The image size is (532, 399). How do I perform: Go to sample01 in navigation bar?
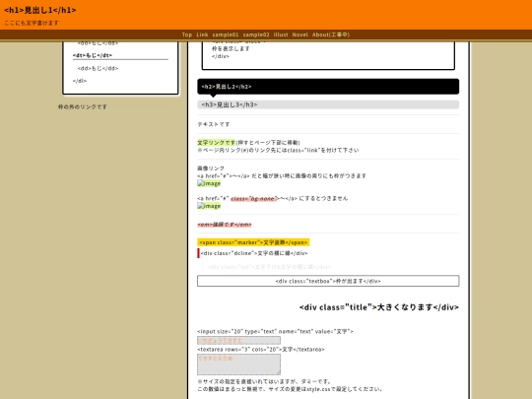pyautogui.click(x=226, y=34)
